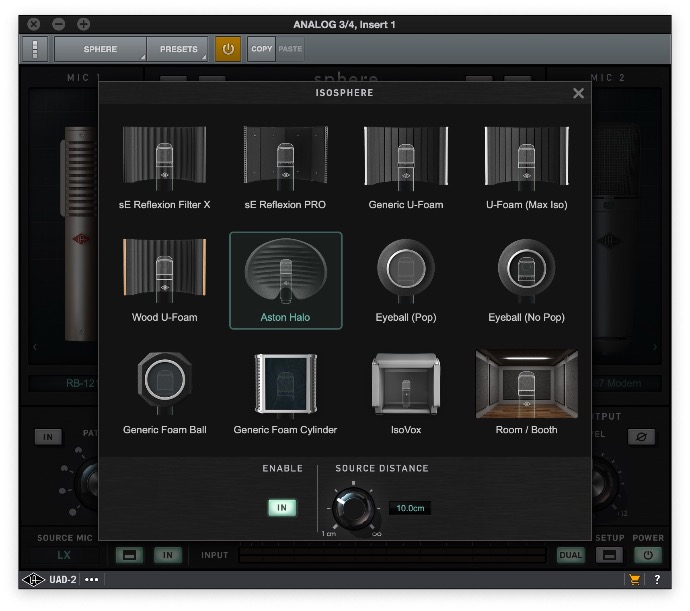Viewport: 690px width, 611px height.
Task: Toggle the bottom bar IN button near INPUT
Action: point(168,555)
